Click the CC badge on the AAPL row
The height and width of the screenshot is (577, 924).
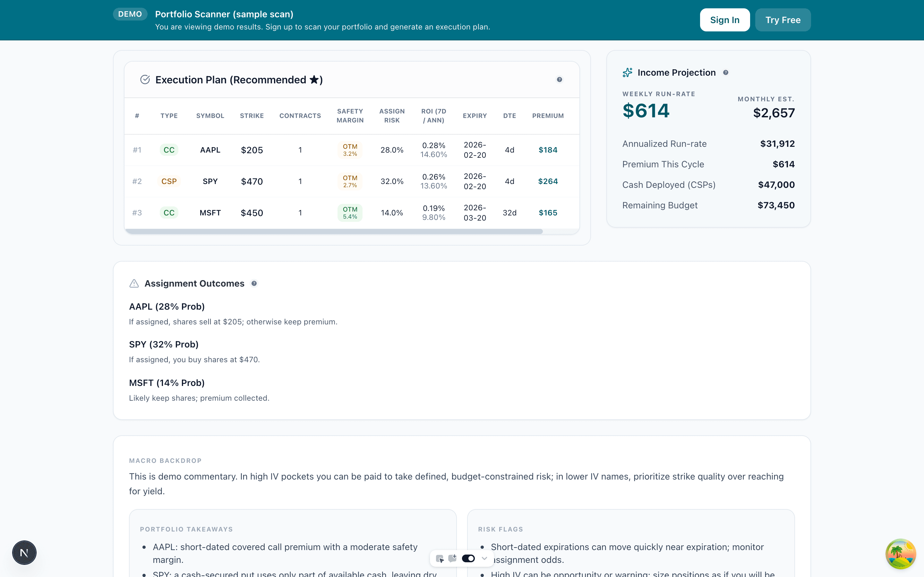tap(169, 150)
